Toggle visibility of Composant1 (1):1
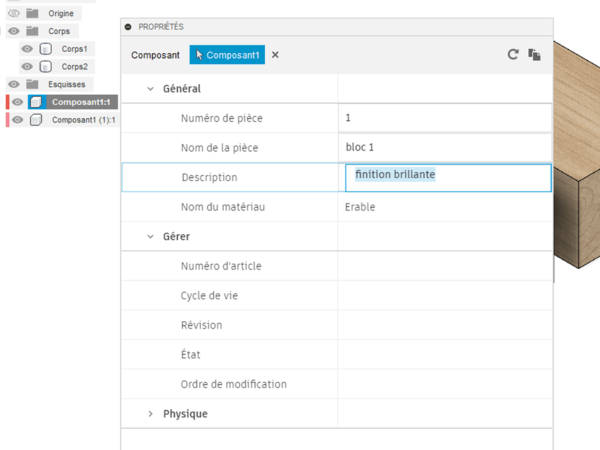600x450 pixels. (17, 120)
